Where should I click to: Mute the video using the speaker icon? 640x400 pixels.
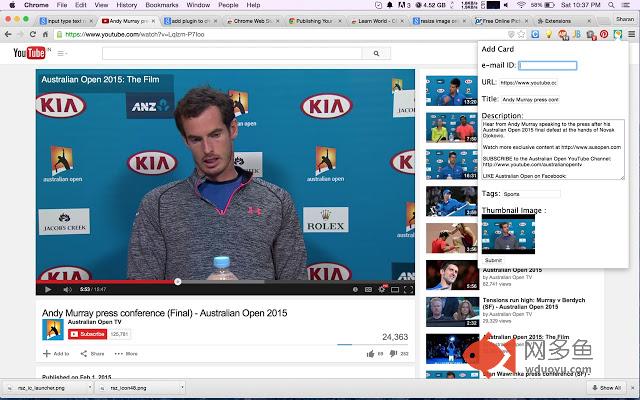coord(67,289)
